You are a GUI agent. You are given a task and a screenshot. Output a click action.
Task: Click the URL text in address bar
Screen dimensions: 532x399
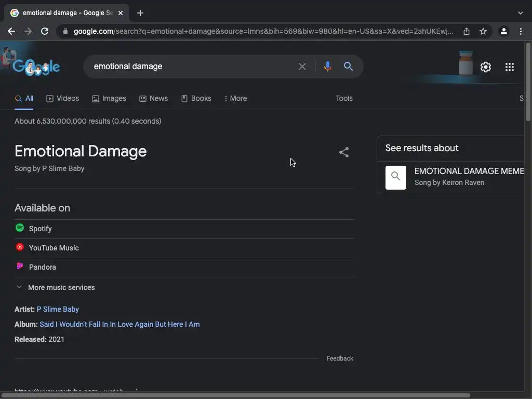[263, 31]
